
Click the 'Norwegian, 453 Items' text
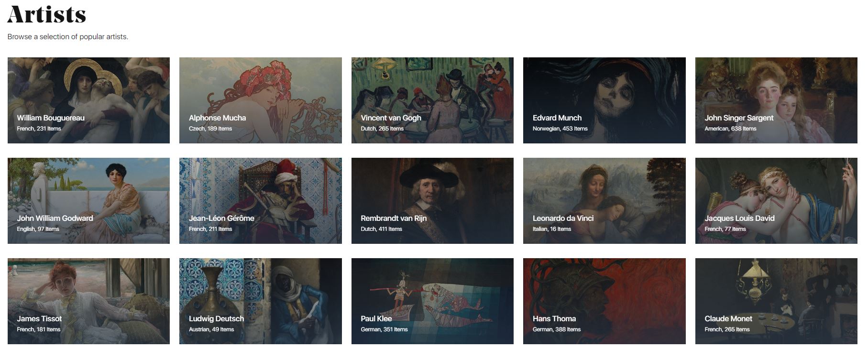(x=560, y=129)
